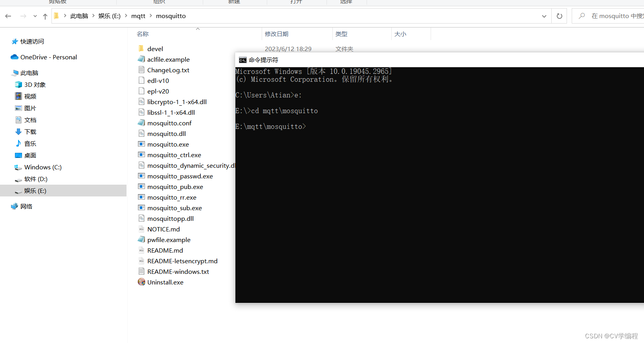The image size is (644, 343).
Task: Click the README.md file icon
Action: pyautogui.click(x=141, y=250)
